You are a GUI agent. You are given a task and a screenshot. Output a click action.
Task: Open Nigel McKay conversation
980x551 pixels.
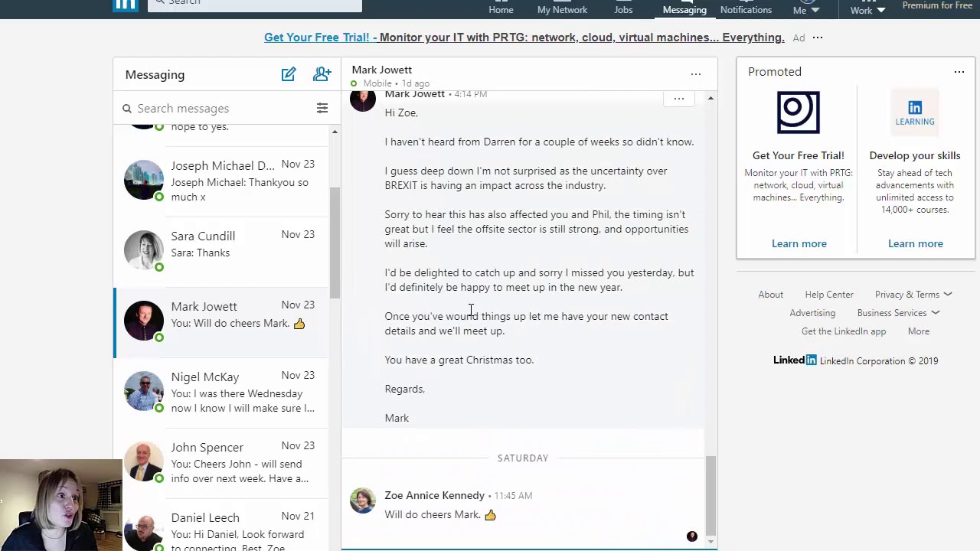(x=220, y=393)
